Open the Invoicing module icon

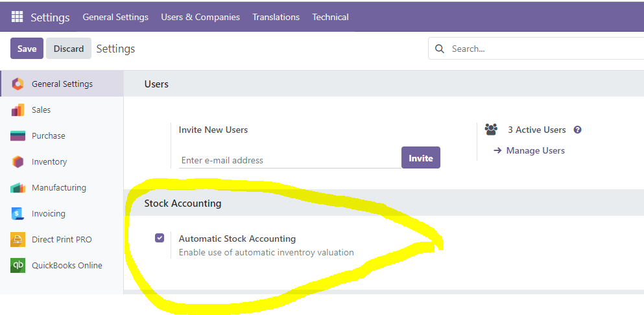tap(18, 213)
